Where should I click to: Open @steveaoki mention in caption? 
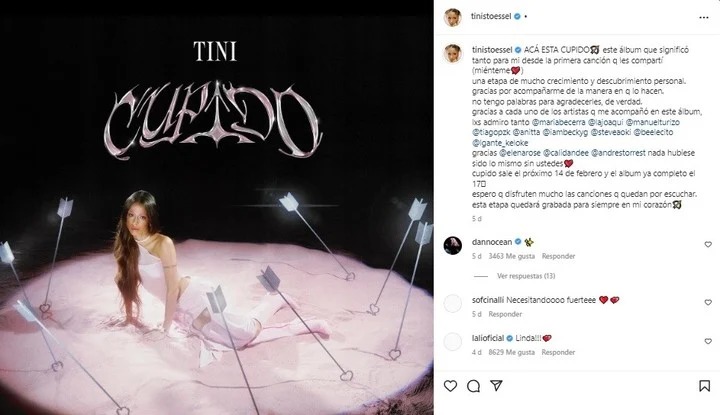610,132
